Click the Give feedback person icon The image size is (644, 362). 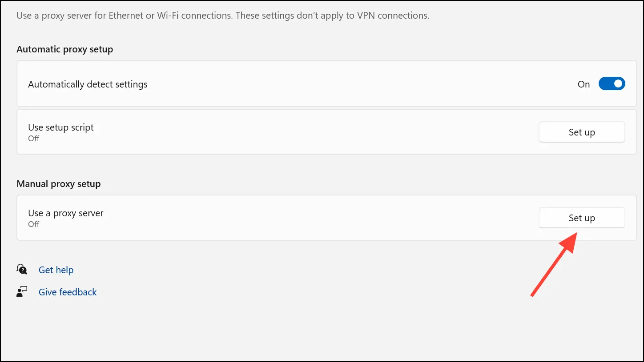(x=22, y=292)
